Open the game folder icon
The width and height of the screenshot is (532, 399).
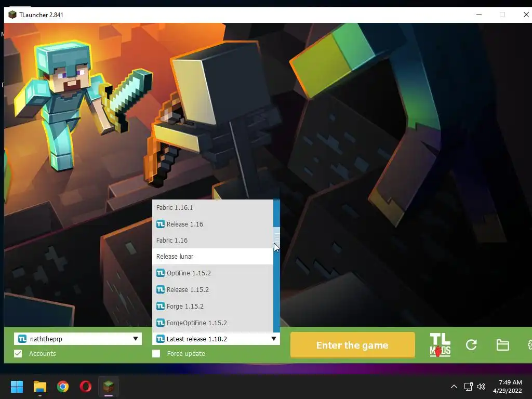point(502,345)
